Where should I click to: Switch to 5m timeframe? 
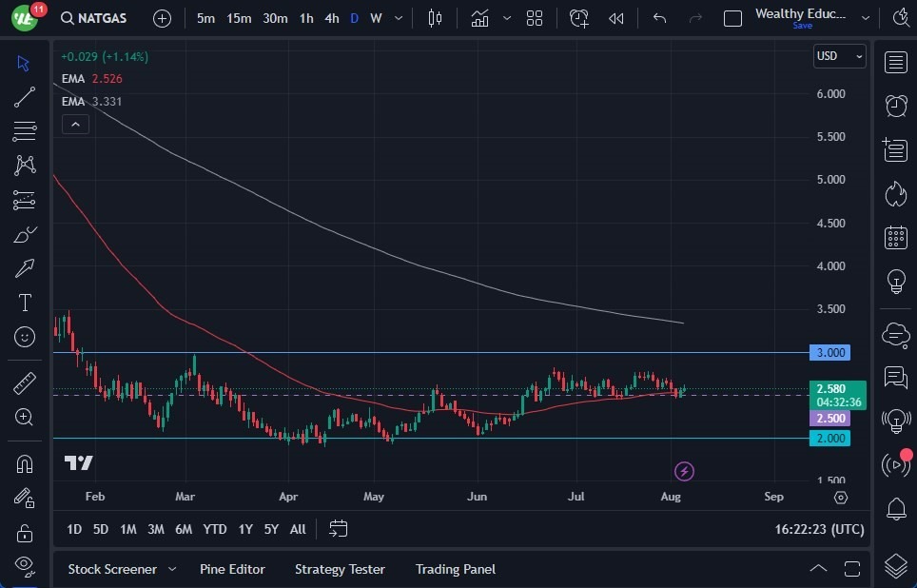point(205,18)
